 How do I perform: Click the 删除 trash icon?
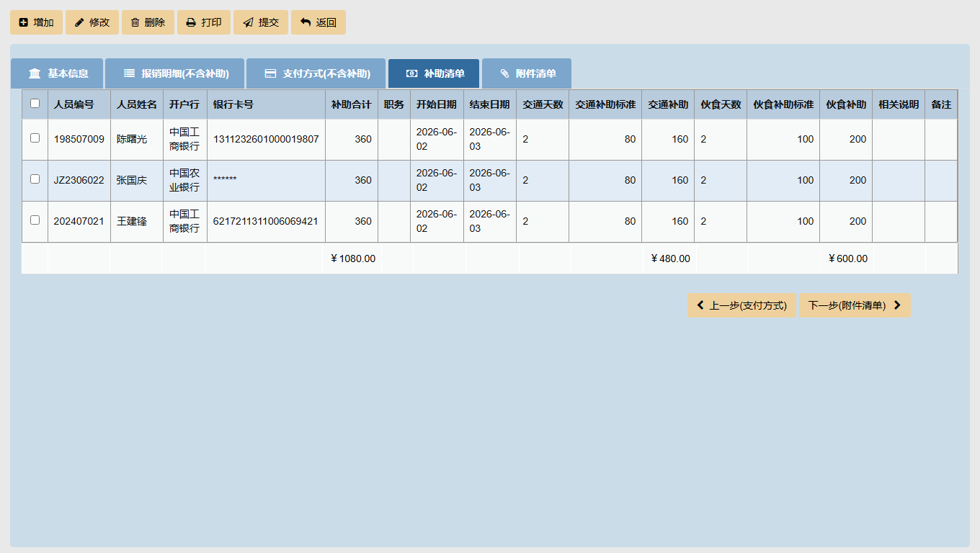(x=135, y=22)
